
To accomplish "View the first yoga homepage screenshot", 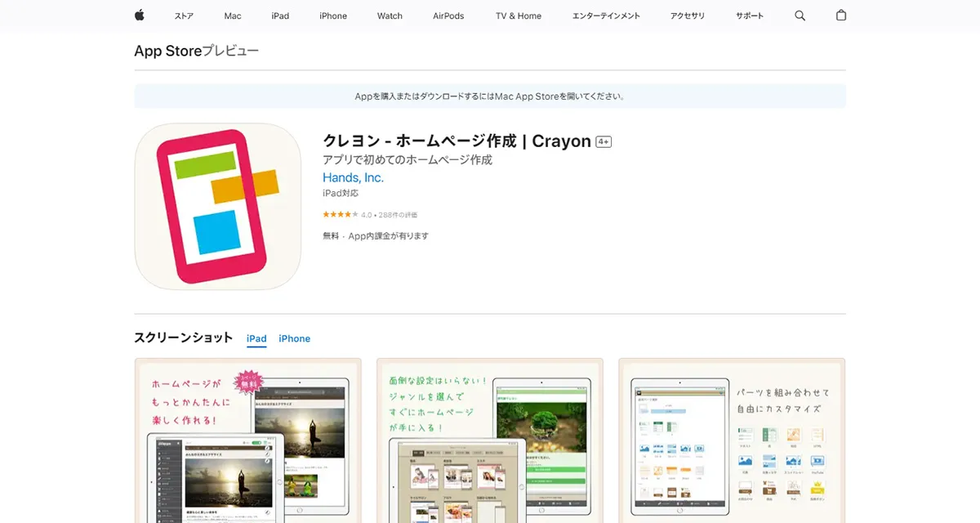I will (x=247, y=440).
